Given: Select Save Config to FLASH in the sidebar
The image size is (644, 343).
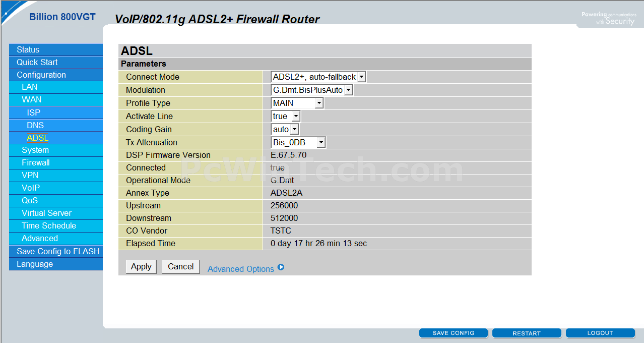Looking at the screenshot, I should coord(57,251).
